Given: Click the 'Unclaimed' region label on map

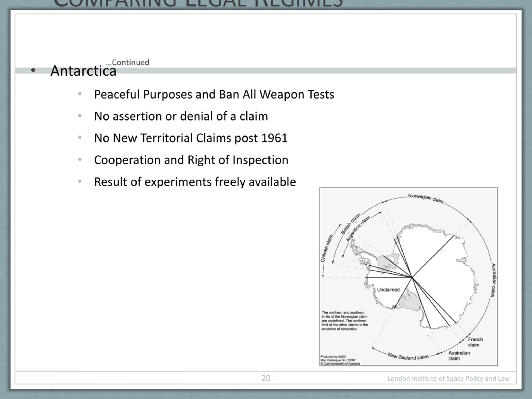Looking at the screenshot, I should 388,289.
